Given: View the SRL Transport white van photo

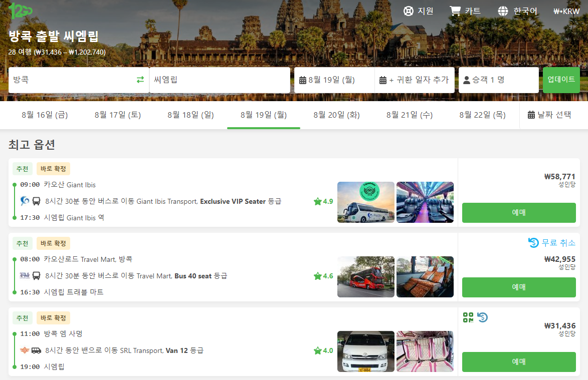Looking at the screenshot, I should [366, 351].
